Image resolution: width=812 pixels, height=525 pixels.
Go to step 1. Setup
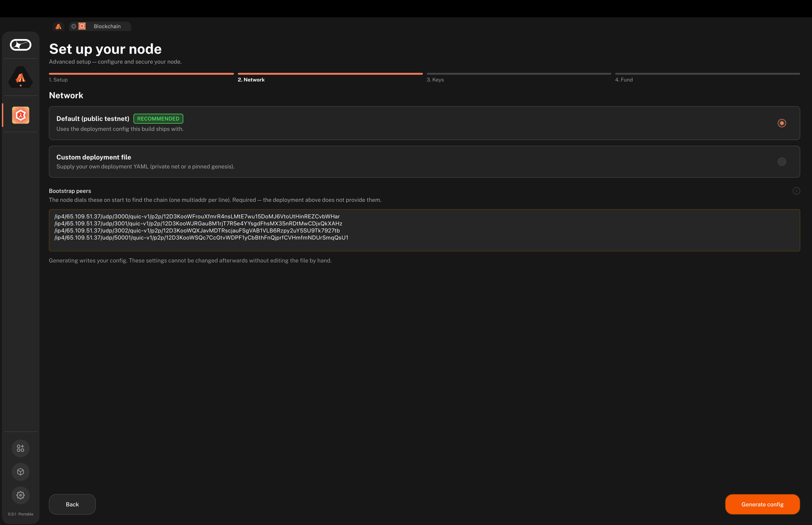pyautogui.click(x=58, y=80)
